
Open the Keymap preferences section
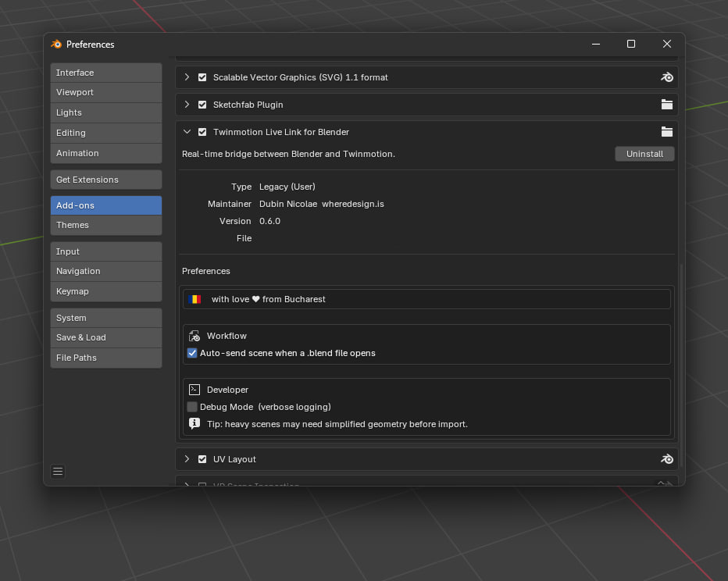point(106,291)
